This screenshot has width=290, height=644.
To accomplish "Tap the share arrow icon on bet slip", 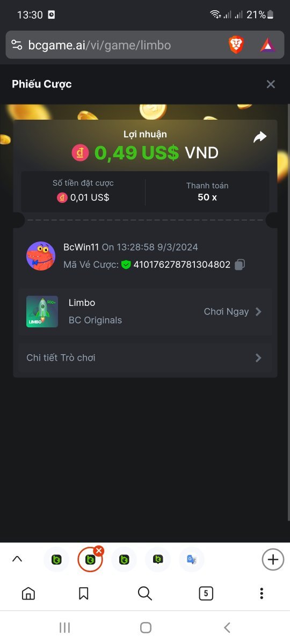I will (x=260, y=138).
